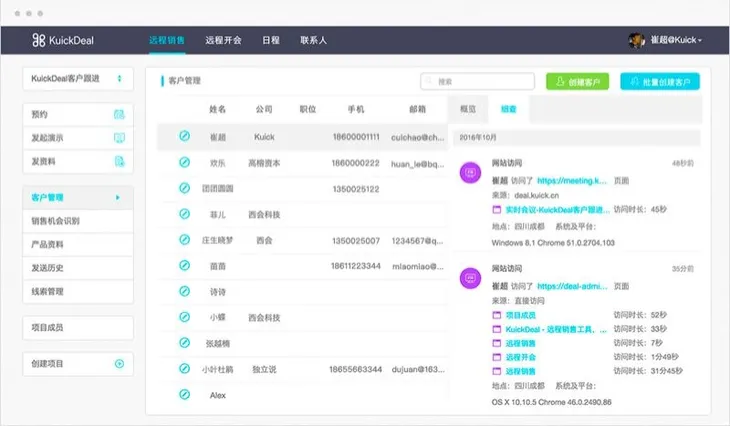Click the page icon beside 项目成员 link
Image resolution: width=730 pixels, height=426 pixels.
pyautogui.click(x=497, y=315)
